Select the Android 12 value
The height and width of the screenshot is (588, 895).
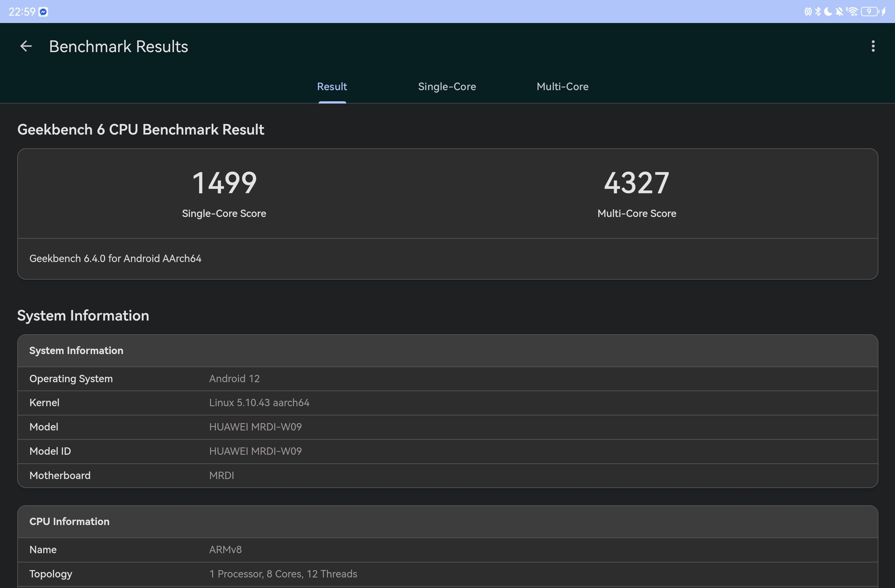coord(234,379)
